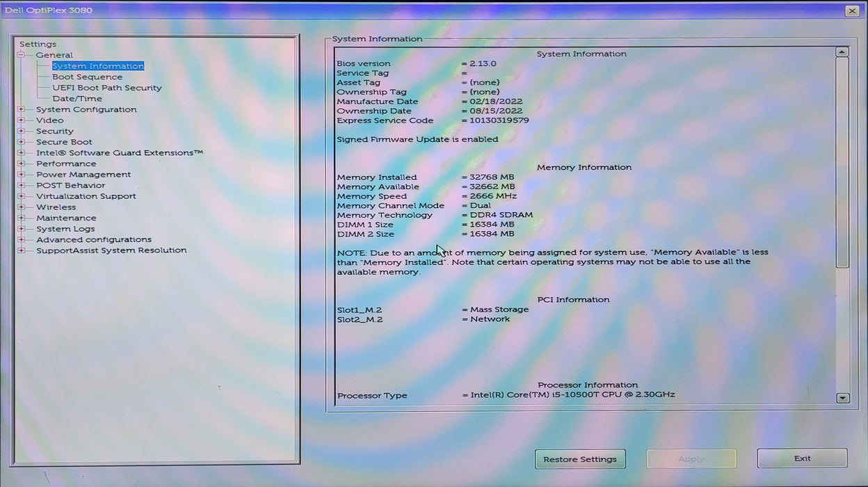Click the vertical scrollbar thumb
Screen dimensions: 868x487
[x=842, y=162]
